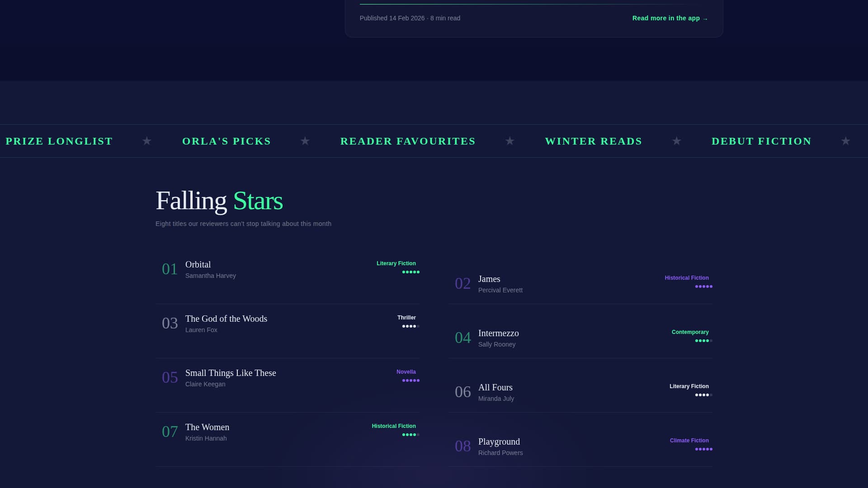
Task: Expand entry 06 All Fours by Miranda July
Action: pos(495,387)
